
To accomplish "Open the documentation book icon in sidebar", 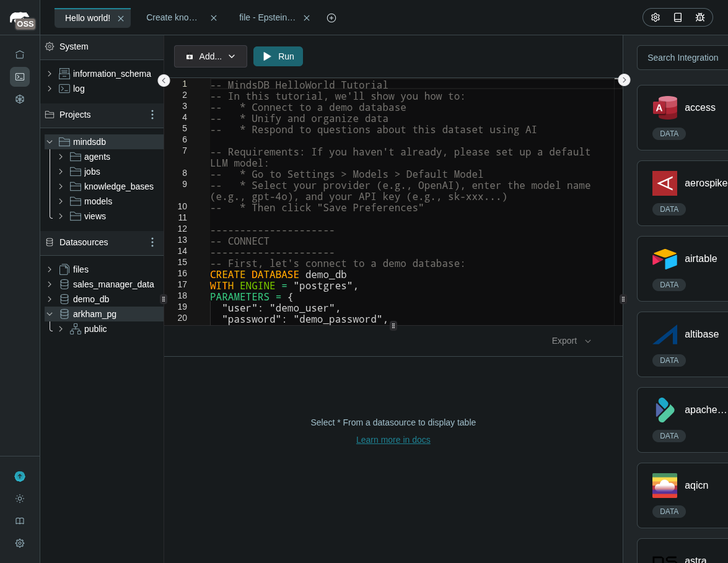I will 19,522.
